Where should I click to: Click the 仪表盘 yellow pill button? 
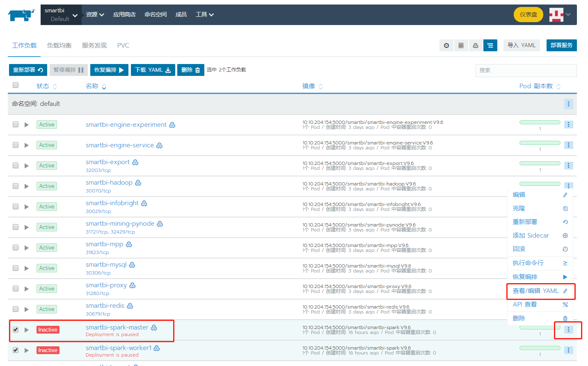(x=529, y=15)
